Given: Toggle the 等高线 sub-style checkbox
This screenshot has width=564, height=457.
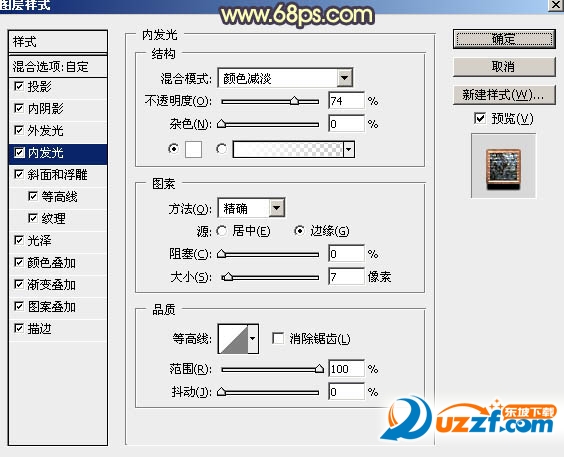Looking at the screenshot, I should tap(33, 196).
